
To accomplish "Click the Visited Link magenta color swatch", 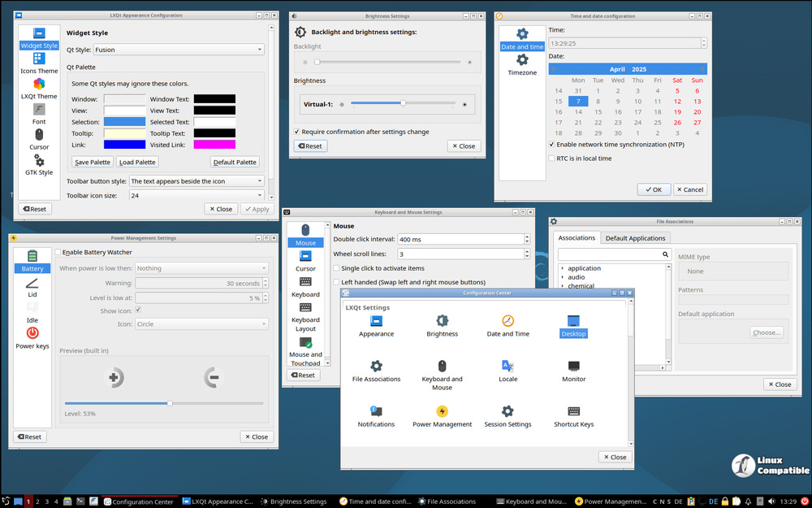I will point(214,145).
